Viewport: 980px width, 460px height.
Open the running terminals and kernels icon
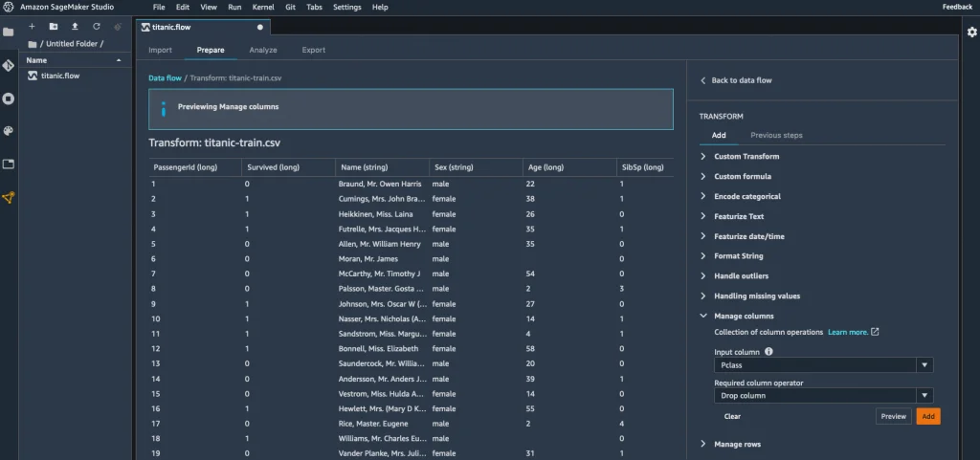pos(8,99)
